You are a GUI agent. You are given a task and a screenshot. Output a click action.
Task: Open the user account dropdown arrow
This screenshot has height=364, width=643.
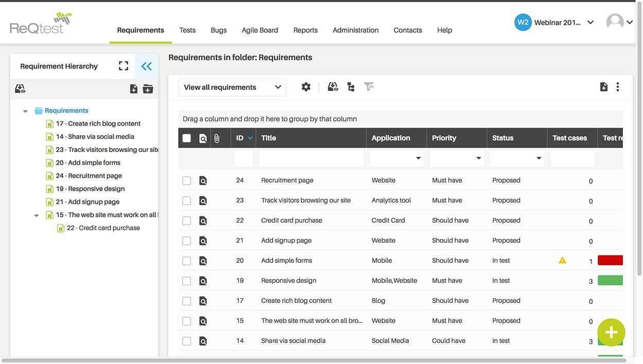pyautogui.click(x=630, y=22)
